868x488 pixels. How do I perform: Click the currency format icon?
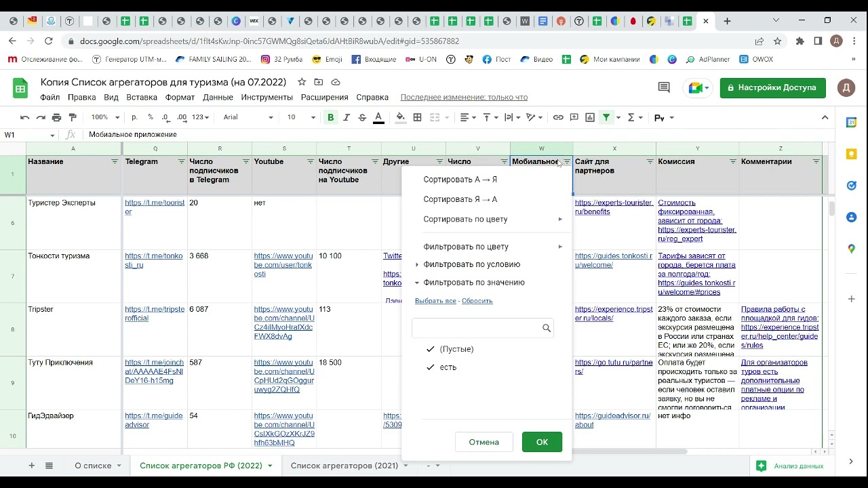point(134,117)
